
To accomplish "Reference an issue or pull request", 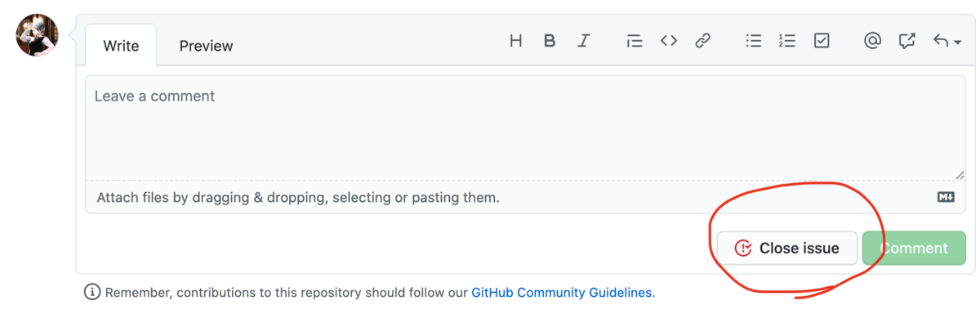I will point(906,41).
